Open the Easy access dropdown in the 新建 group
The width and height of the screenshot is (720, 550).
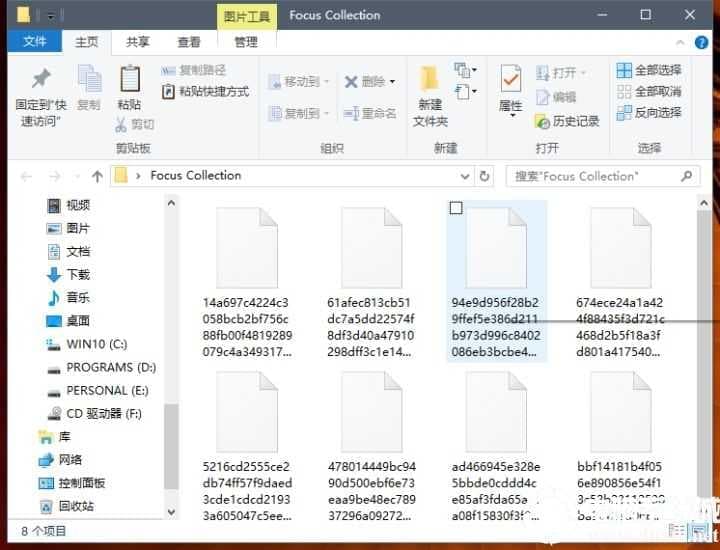coord(465,92)
